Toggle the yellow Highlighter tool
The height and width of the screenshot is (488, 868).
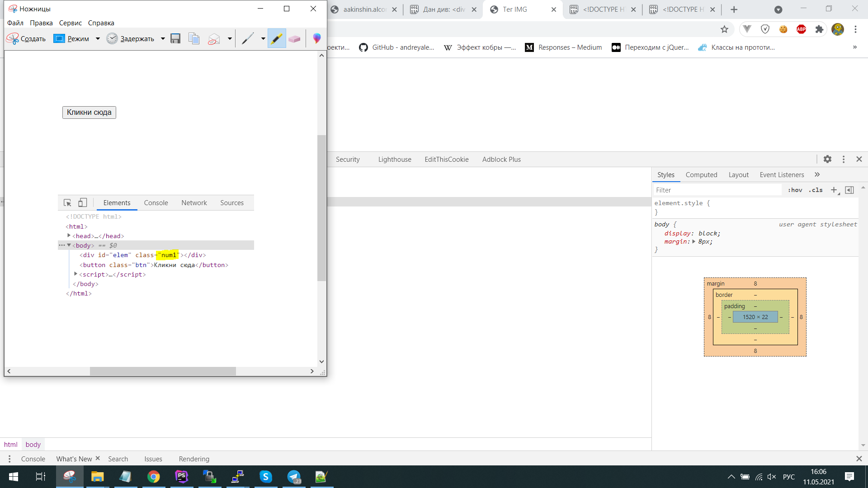(x=277, y=39)
